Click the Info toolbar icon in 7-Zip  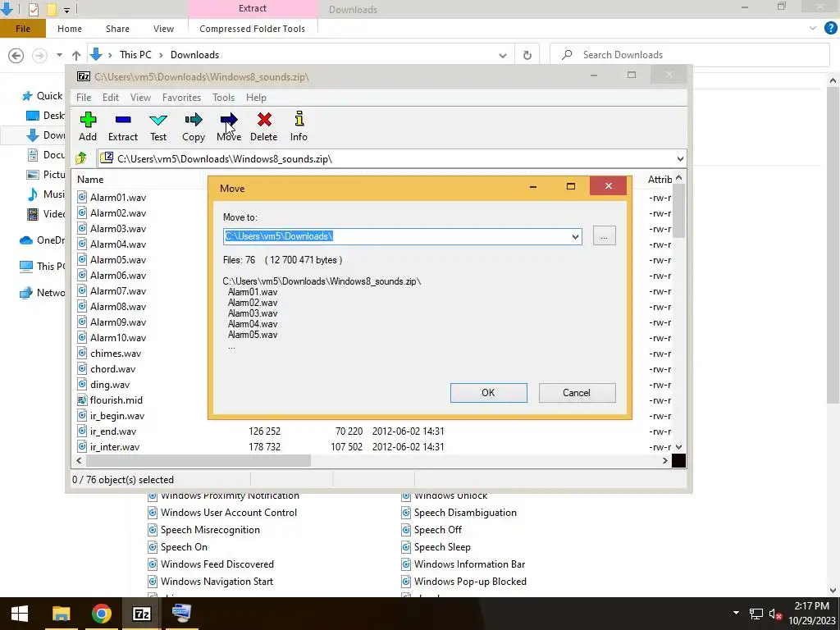click(299, 126)
